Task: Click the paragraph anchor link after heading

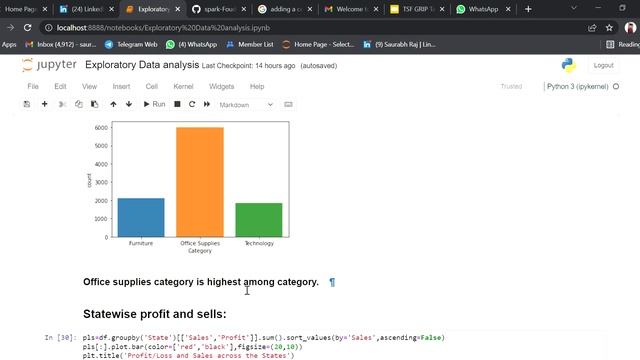Action: click(x=332, y=282)
